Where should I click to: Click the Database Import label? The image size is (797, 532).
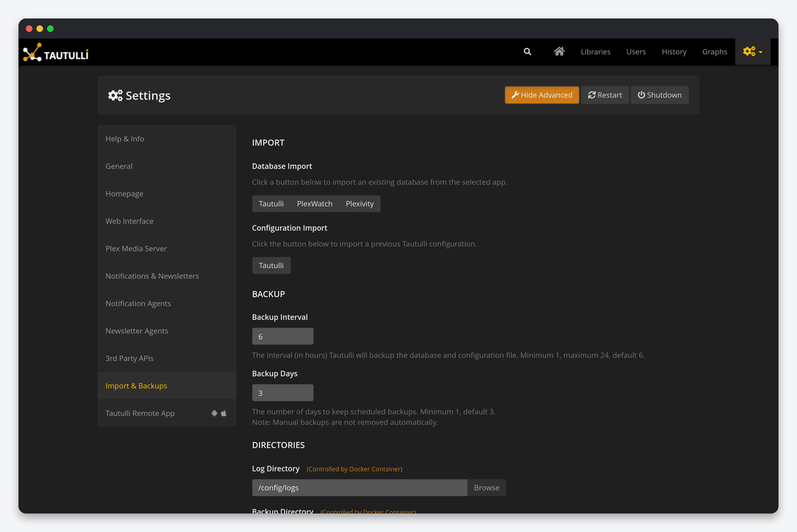(282, 166)
